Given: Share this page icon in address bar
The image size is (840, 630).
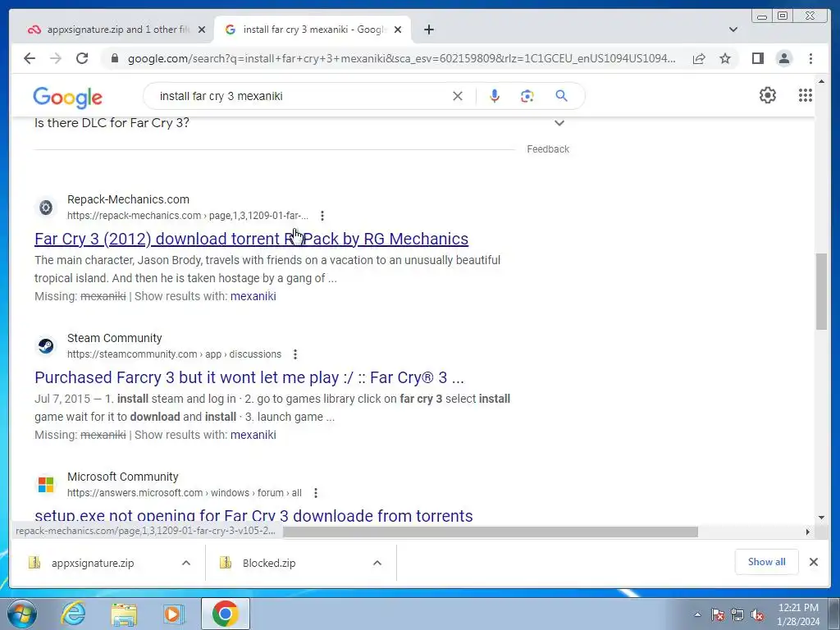Looking at the screenshot, I should coord(699,58).
